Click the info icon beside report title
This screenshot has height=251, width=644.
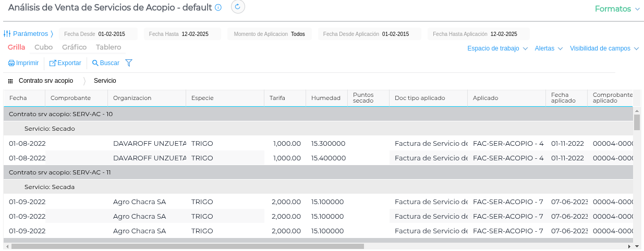(218, 8)
